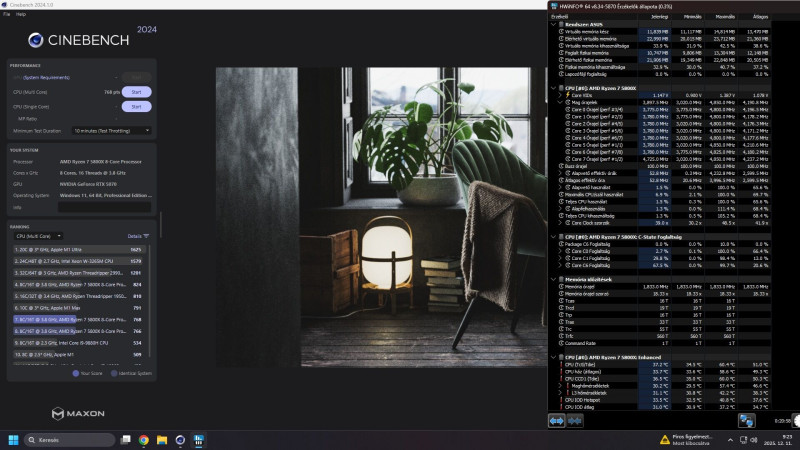Click the Details link in Ranking

(134, 236)
